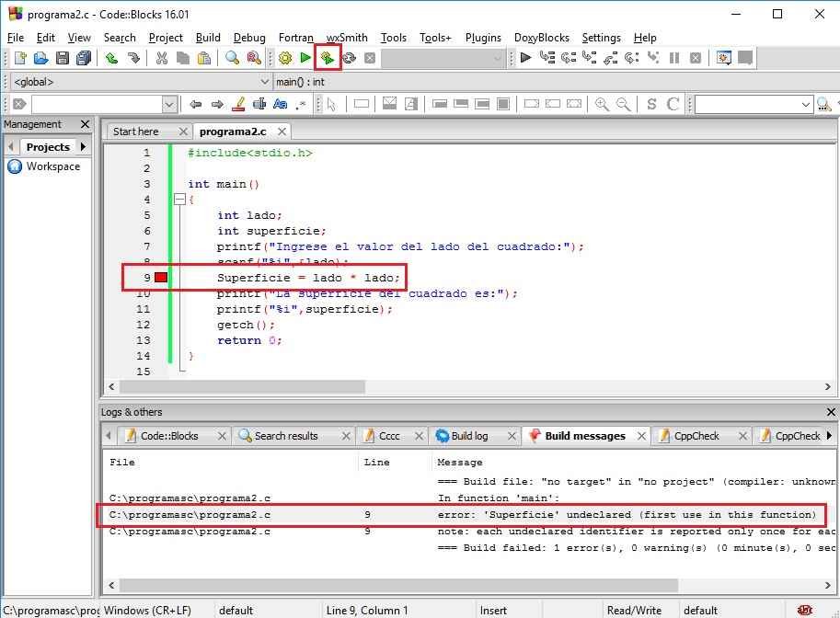Click the Zoom in icon
The height and width of the screenshot is (618, 840).
(x=603, y=104)
